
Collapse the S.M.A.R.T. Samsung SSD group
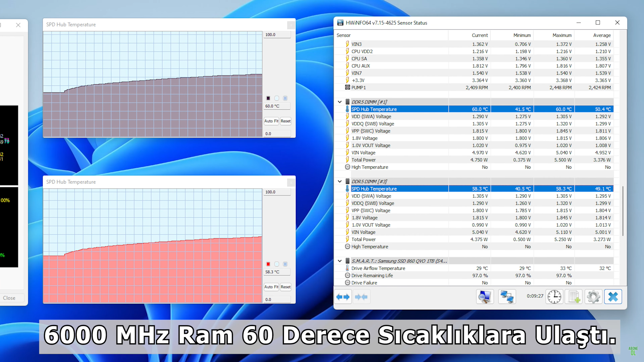pyautogui.click(x=340, y=261)
